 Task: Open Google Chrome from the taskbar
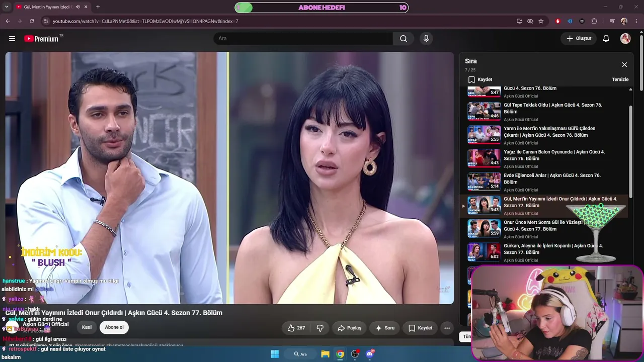[x=340, y=354]
